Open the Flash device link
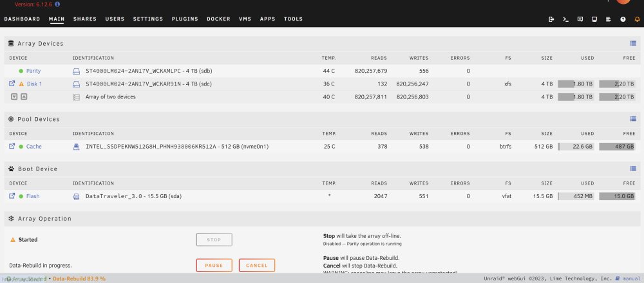Screen dimensions: 644x283 (x=33, y=196)
